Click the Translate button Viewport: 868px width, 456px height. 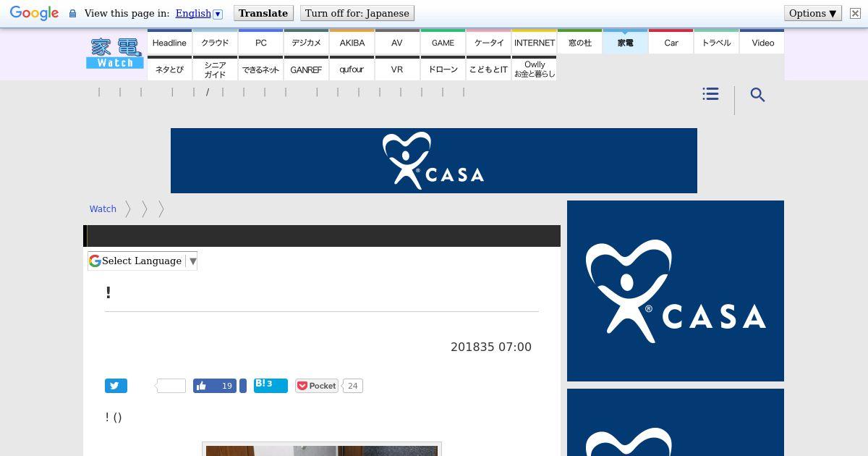pyautogui.click(x=263, y=13)
